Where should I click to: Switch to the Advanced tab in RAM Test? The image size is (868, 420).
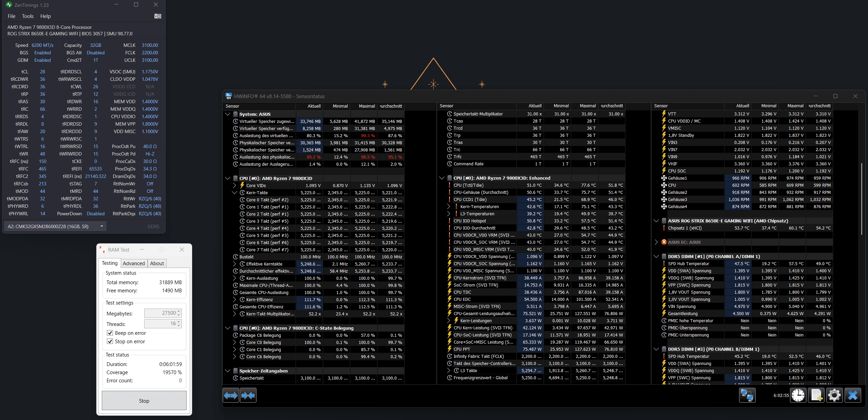[134, 263]
